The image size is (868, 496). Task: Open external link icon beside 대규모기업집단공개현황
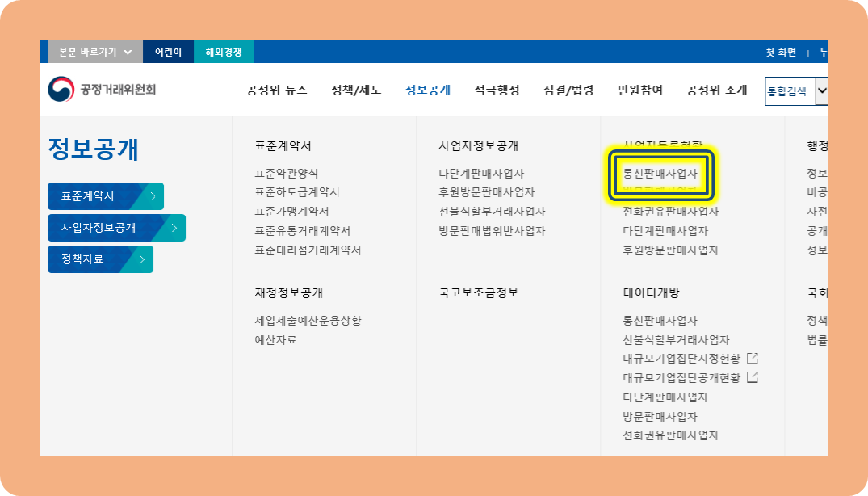(x=753, y=377)
